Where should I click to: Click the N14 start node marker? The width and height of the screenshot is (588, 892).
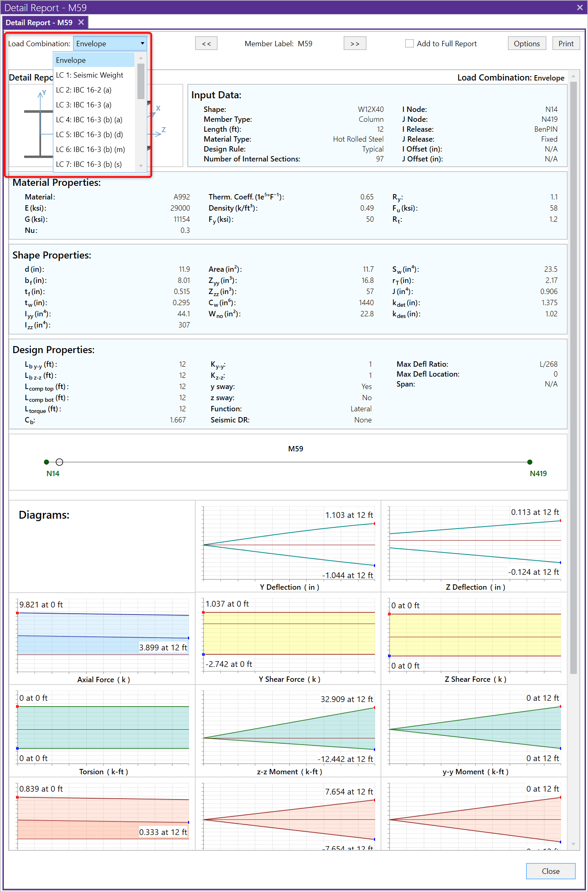click(47, 462)
